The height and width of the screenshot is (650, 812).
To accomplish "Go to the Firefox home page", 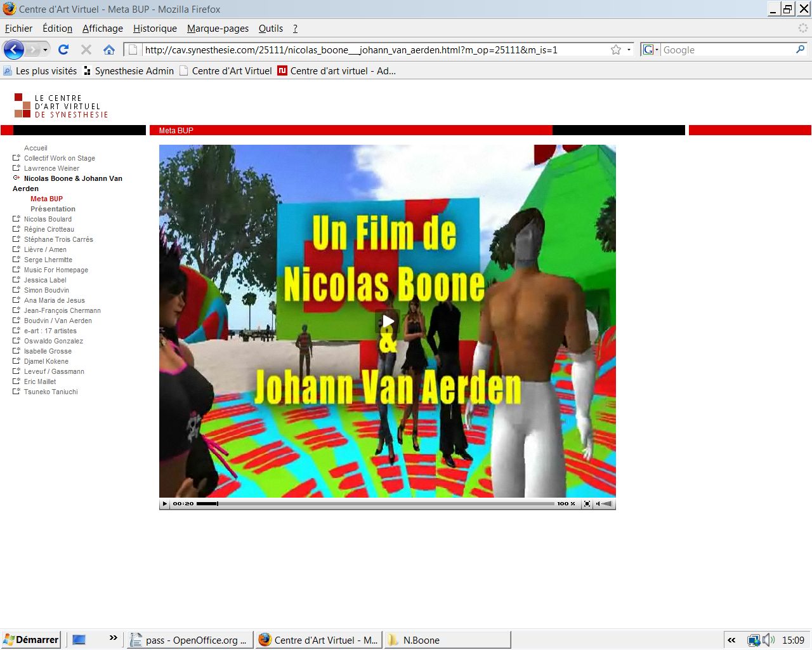I will point(109,50).
